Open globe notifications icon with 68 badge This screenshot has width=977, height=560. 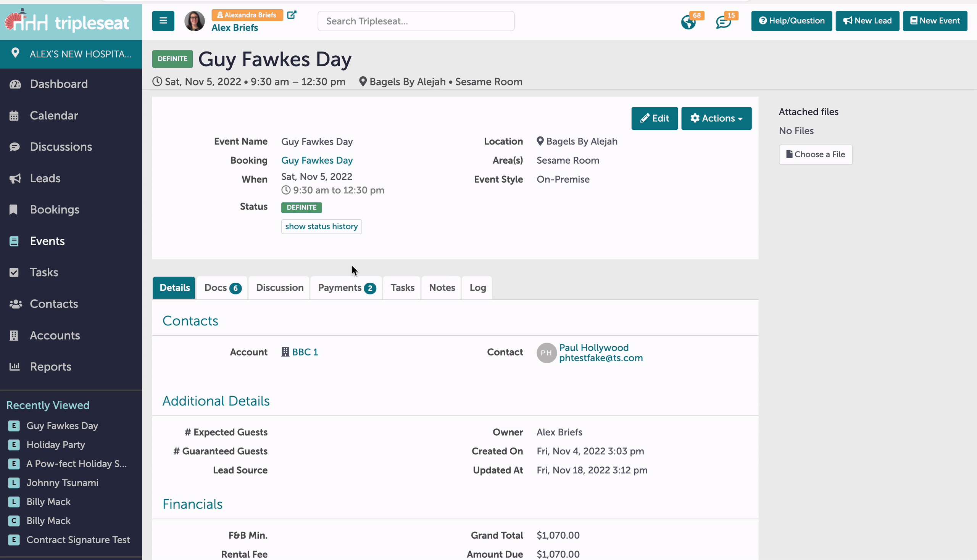[688, 22]
